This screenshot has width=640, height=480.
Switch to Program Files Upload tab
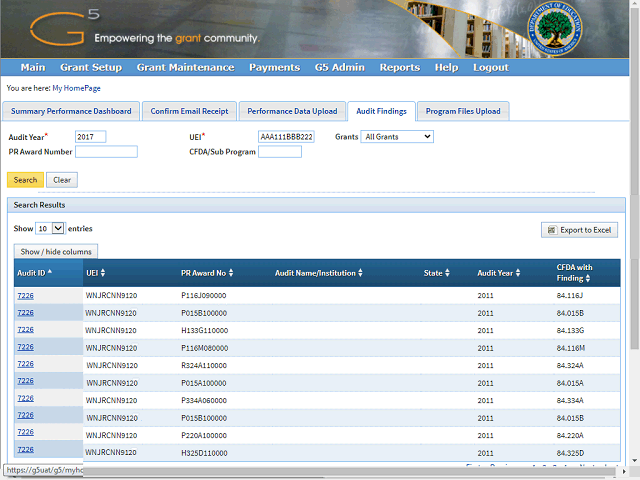pos(463,111)
